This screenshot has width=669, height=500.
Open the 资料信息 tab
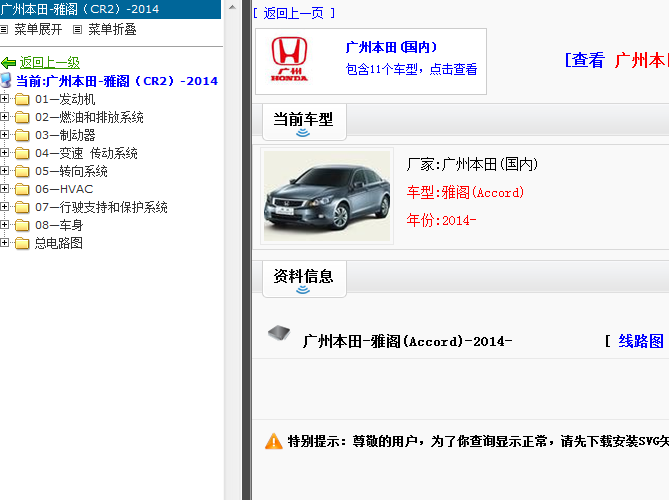coord(304,279)
